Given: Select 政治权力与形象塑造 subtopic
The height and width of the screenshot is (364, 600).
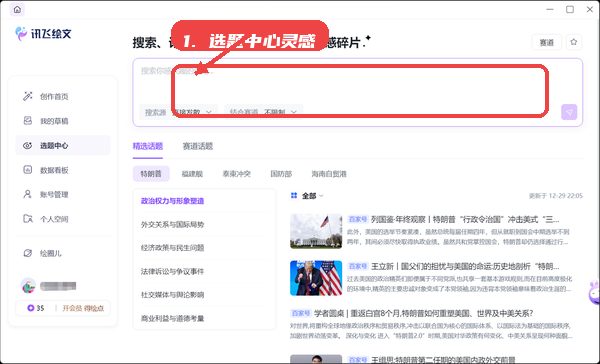Looking at the screenshot, I should point(172,201).
